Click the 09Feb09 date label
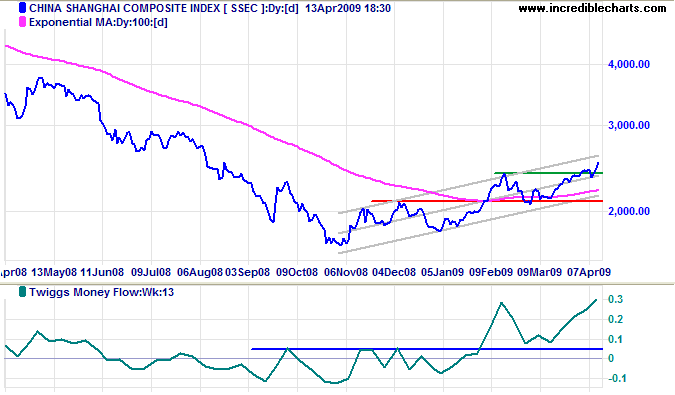675x395 pixels. 491,272
